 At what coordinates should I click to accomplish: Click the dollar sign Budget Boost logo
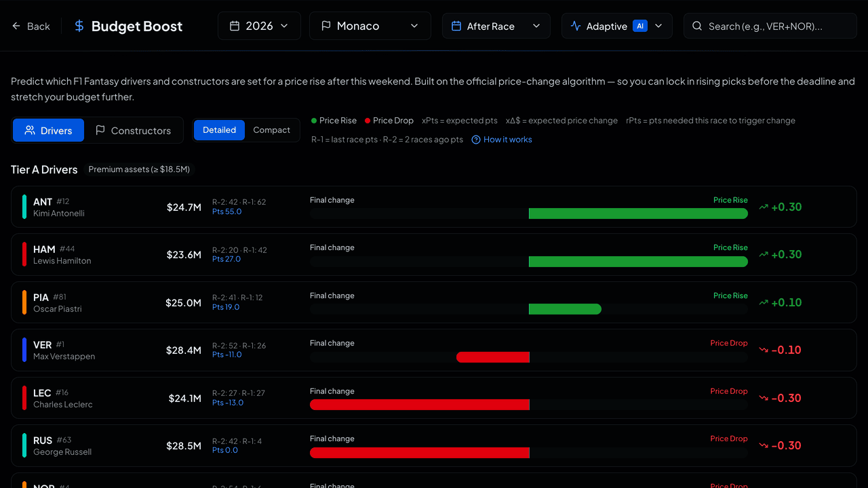pos(79,26)
